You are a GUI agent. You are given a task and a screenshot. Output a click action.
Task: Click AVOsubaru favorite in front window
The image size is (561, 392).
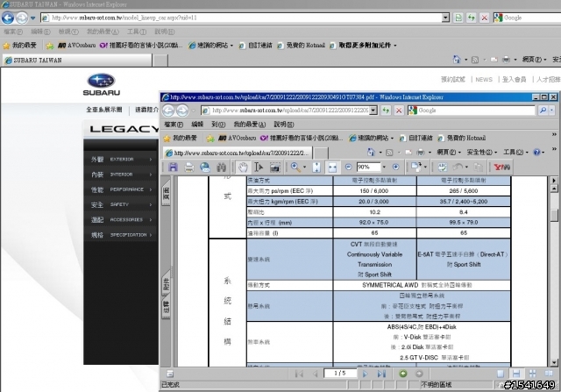point(238,138)
